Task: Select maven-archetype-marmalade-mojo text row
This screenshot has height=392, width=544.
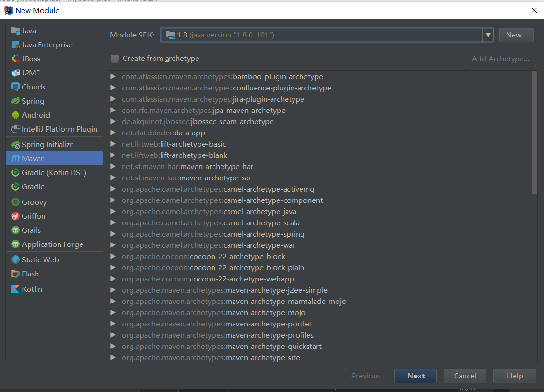Action: (x=234, y=302)
